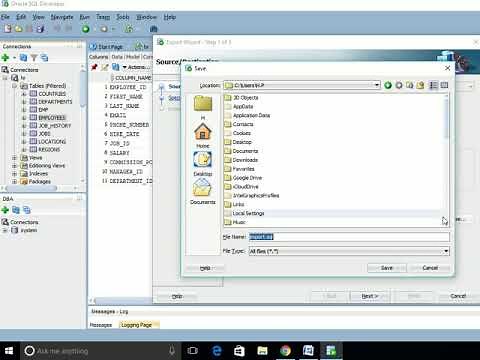Viewport: 480px width, 360px height.
Task: Click Help button in Save dialog
Action: tap(205, 268)
